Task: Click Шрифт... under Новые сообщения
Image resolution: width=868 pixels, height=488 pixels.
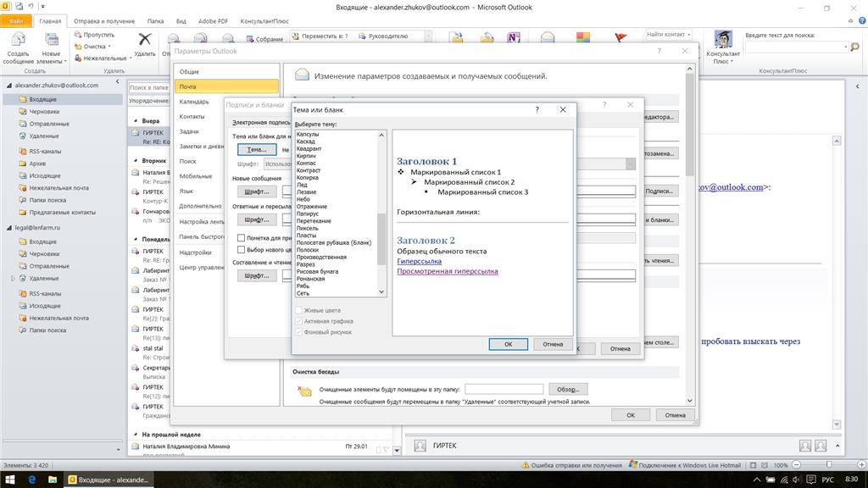Action: pyautogui.click(x=257, y=191)
